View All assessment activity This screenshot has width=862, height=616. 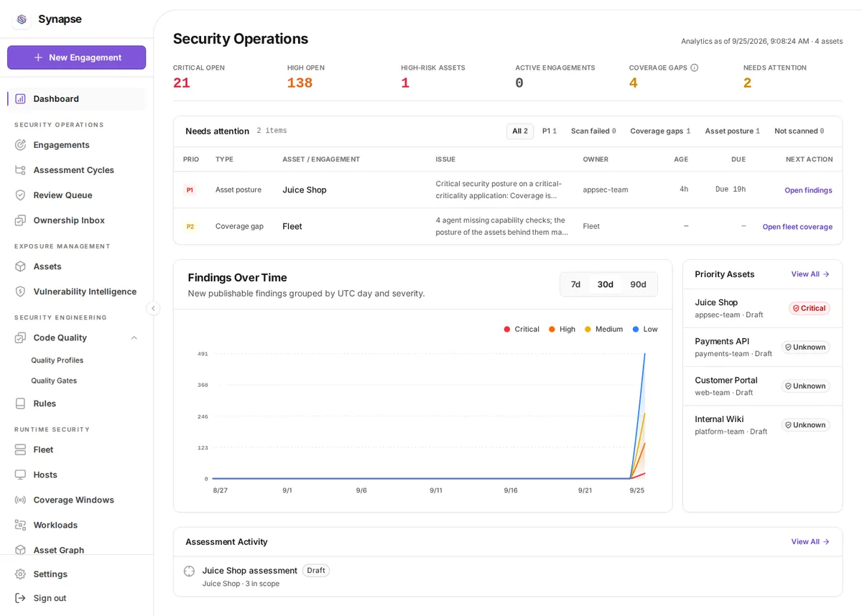coord(810,542)
